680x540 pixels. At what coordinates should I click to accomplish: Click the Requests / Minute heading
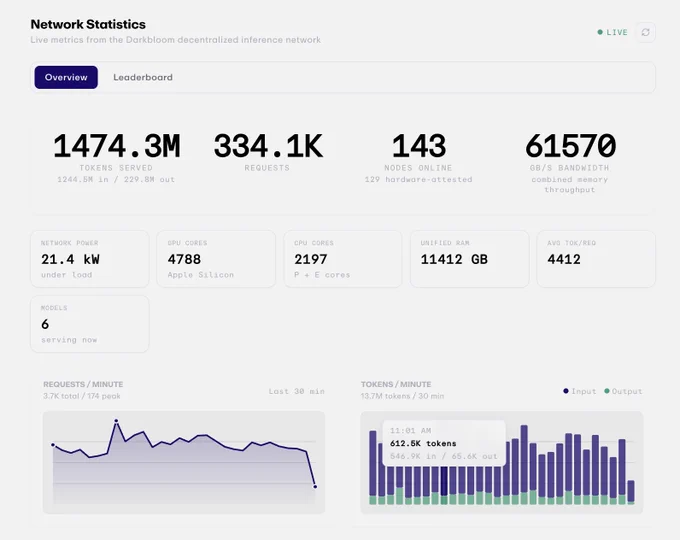83,384
